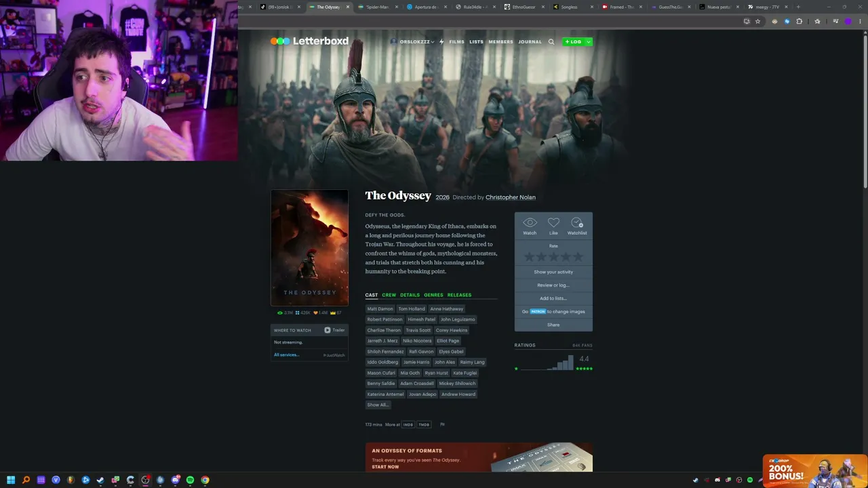
Task: Open Spotify from the taskbar
Action: [190, 480]
